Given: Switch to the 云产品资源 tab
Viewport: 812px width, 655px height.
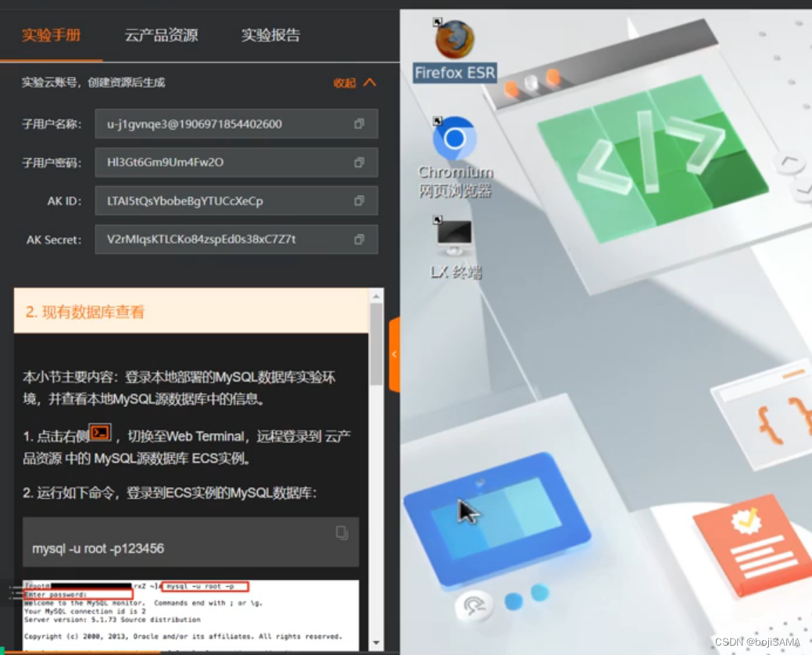Looking at the screenshot, I should point(161,34).
